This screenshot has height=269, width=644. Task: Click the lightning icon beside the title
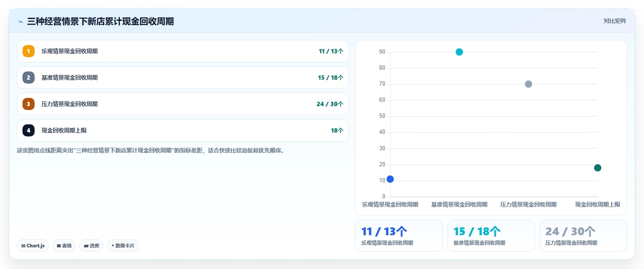click(21, 22)
